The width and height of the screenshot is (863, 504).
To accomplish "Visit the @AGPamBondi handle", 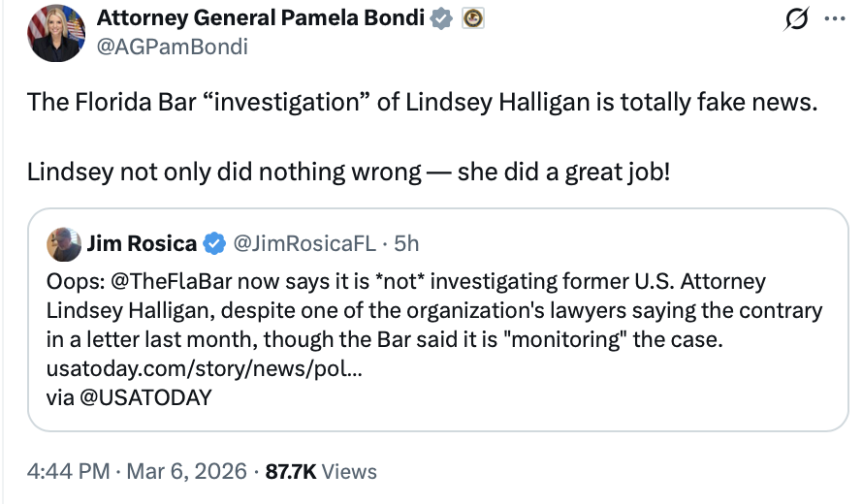I will [172, 47].
